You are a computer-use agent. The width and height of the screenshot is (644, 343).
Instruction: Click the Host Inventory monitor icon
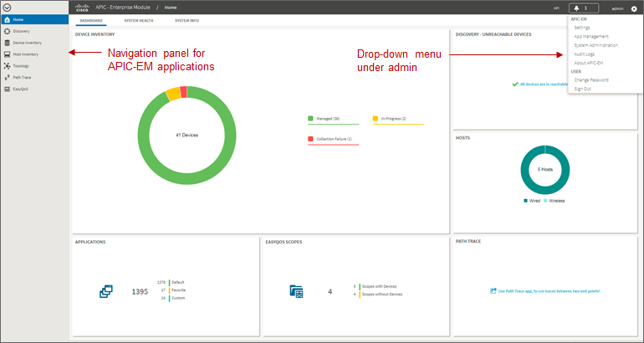7,54
